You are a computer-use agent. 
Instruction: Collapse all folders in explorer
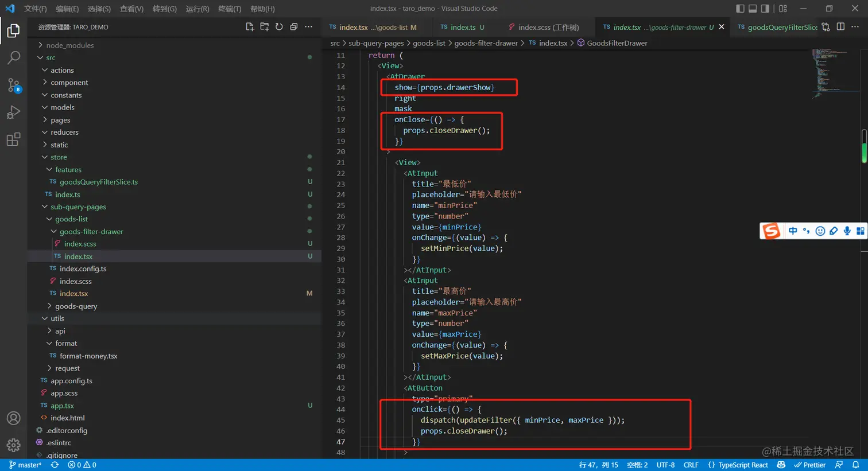pos(294,27)
